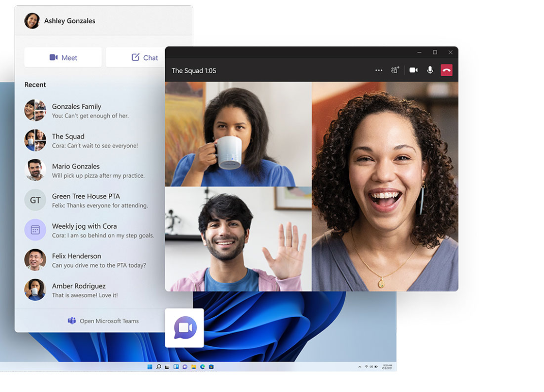Screen dimensions: 544x392
Task: Open Teams Chat from the Windows taskbar
Action: [185, 367]
